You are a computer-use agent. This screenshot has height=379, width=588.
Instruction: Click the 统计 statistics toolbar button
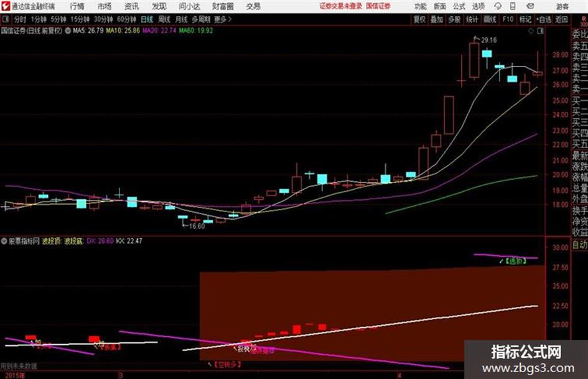coord(472,19)
